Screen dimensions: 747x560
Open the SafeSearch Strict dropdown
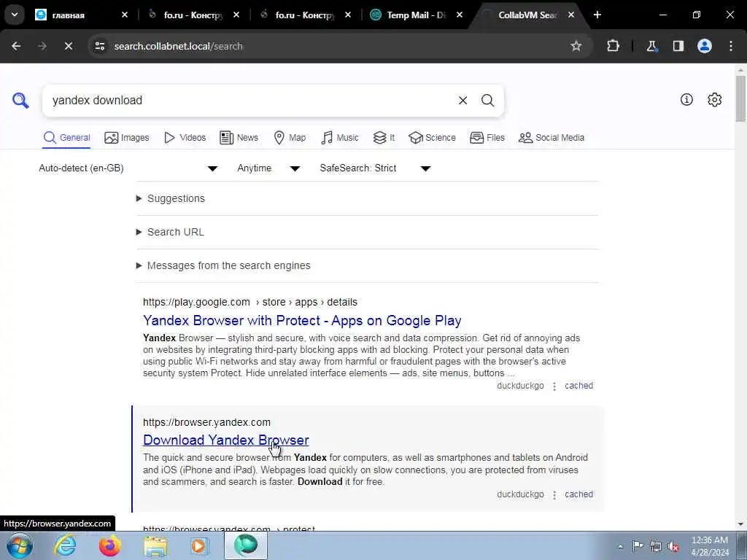coord(375,168)
